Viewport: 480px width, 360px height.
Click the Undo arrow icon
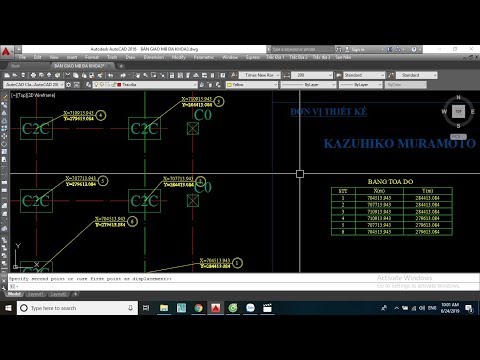pyautogui.click(x=111, y=75)
